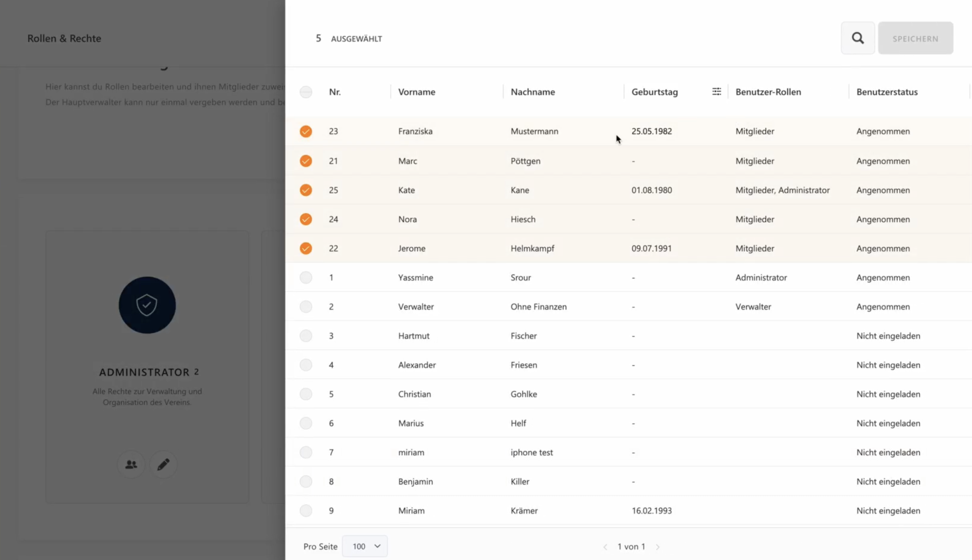Click birthday 25.05.1982
The image size is (972, 560).
pyautogui.click(x=652, y=131)
